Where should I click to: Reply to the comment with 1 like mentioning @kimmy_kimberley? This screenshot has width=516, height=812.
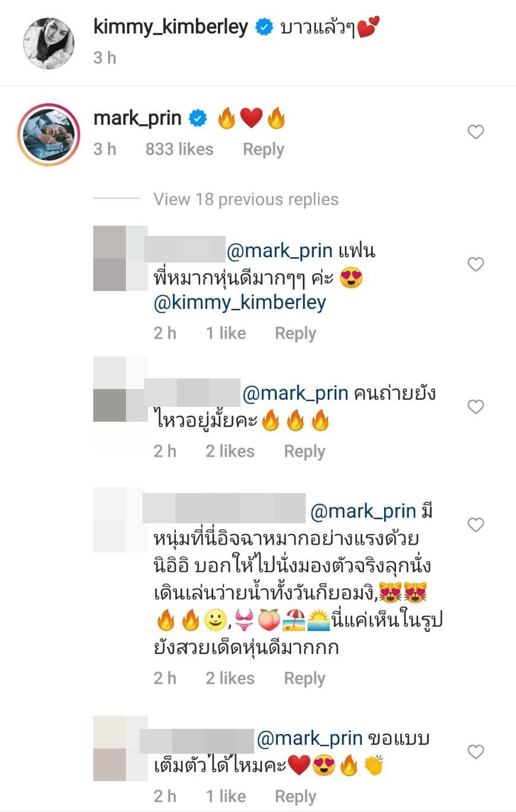click(296, 333)
